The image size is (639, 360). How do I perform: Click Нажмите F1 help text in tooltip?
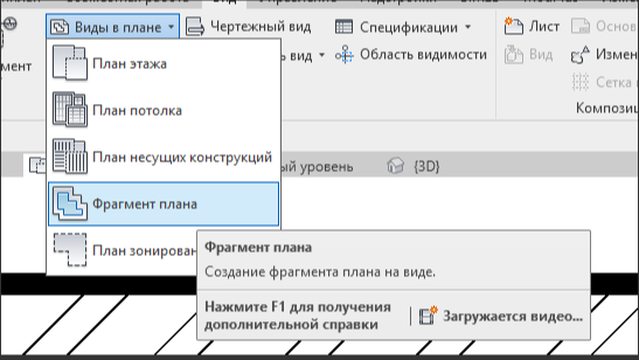coord(297,316)
